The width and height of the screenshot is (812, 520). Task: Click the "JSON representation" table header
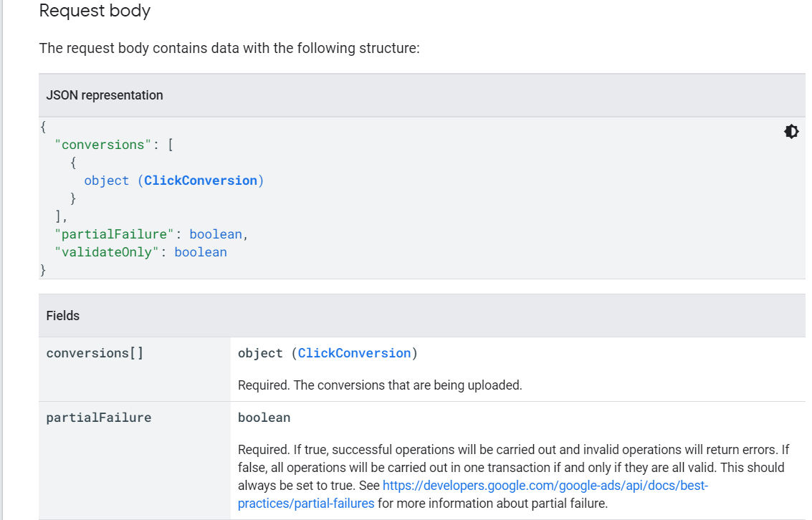105,95
